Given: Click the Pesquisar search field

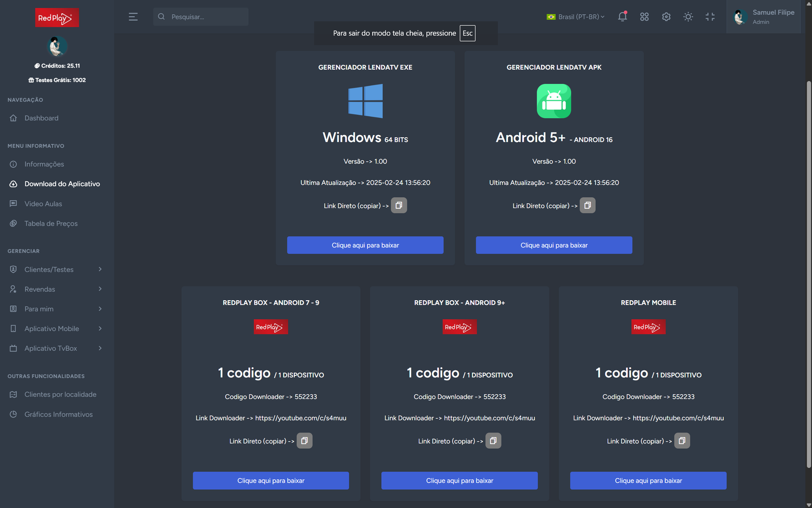Looking at the screenshot, I should point(201,17).
